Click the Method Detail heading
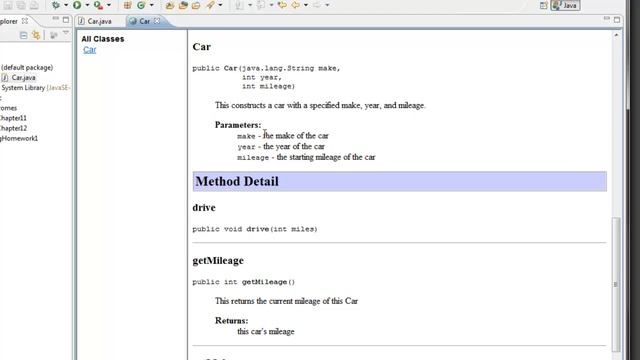Image resolution: width=640 pixels, height=360 pixels. [x=237, y=181]
